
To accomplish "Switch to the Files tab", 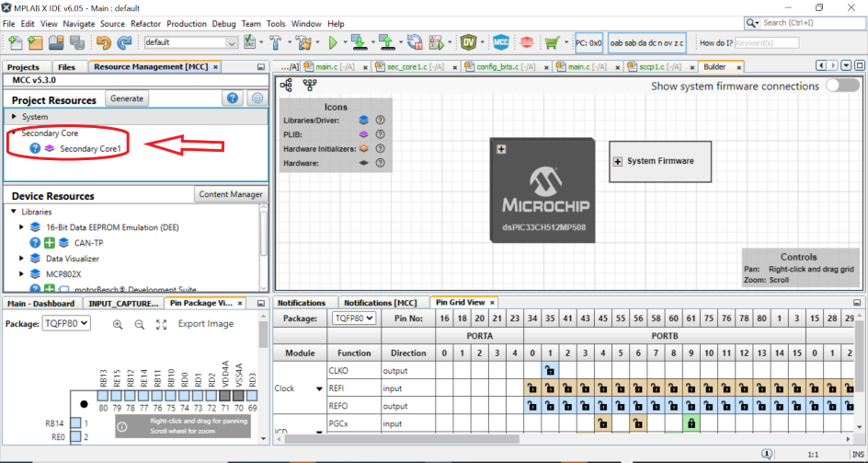I will click(x=66, y=67).
